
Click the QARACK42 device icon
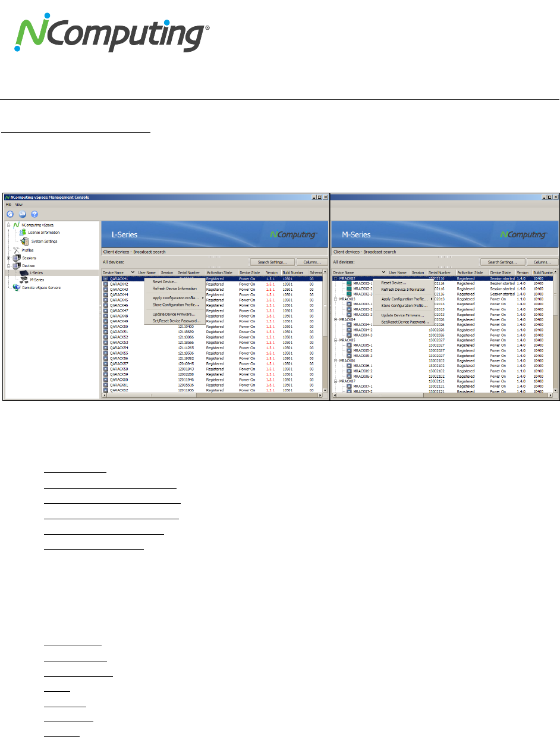106,284
